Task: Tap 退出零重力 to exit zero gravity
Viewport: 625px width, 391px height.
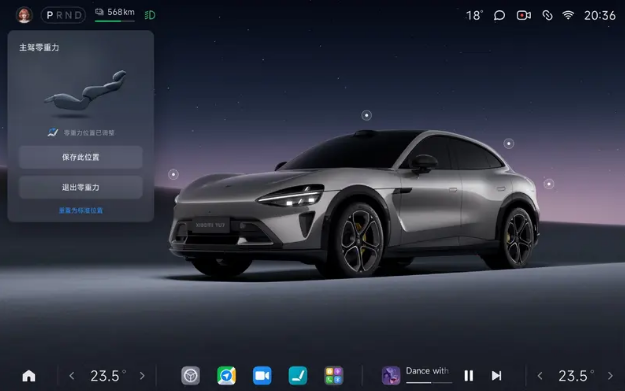Action: coord(81,187)
